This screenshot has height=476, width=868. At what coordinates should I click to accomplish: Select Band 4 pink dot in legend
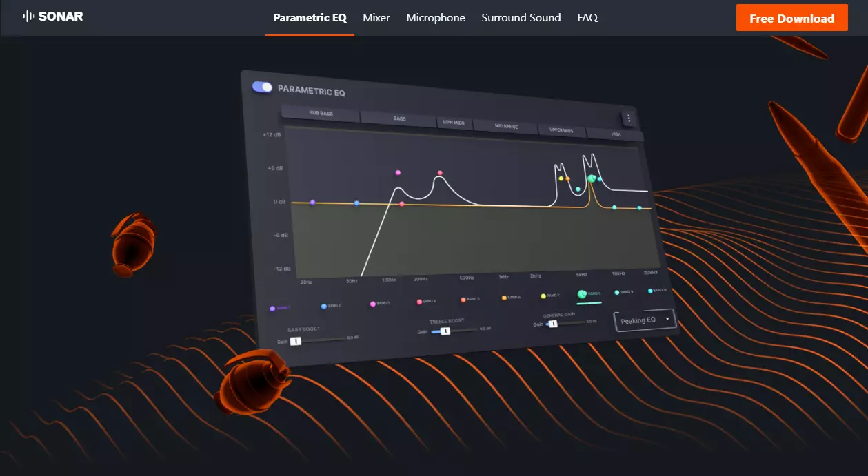[418, 302]
